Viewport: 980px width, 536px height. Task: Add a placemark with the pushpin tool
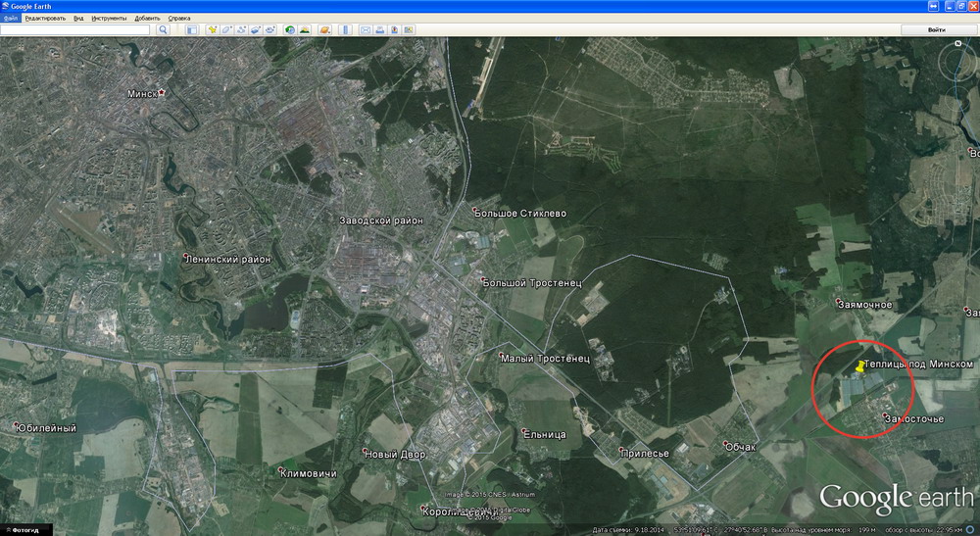(x=213, y=29)
